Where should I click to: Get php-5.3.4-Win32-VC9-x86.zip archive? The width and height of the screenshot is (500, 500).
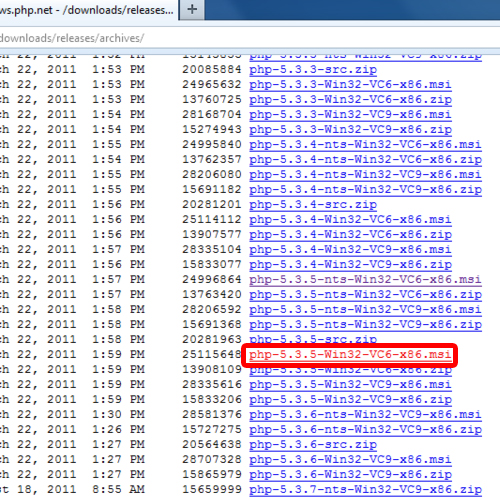tap(350, 264)
